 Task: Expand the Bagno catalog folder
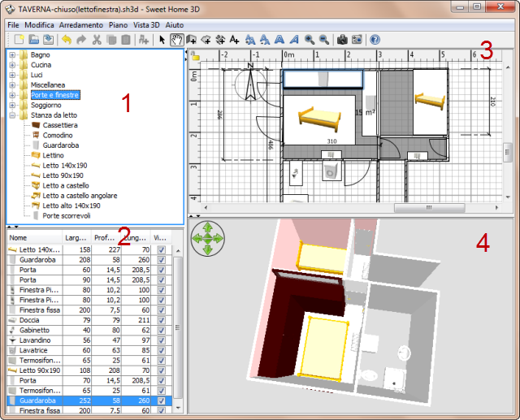[x=12, y=54]
